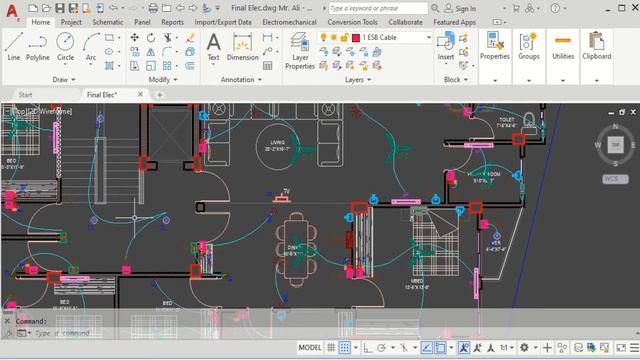Switch to the Start file tab
Viewport: 640px width, 360px height.
click(25, 95)
